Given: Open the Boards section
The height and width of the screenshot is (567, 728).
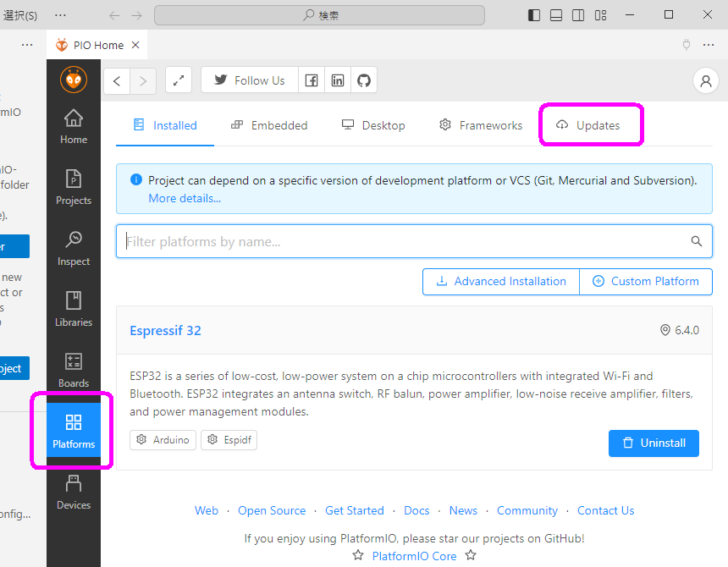Looking at the screenshot, I should 74,370.
